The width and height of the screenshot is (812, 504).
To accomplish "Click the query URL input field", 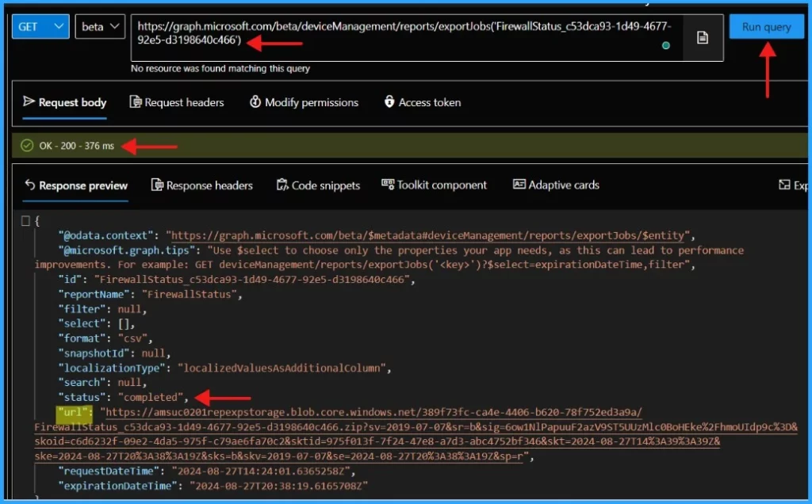I will tap(407, 38).
